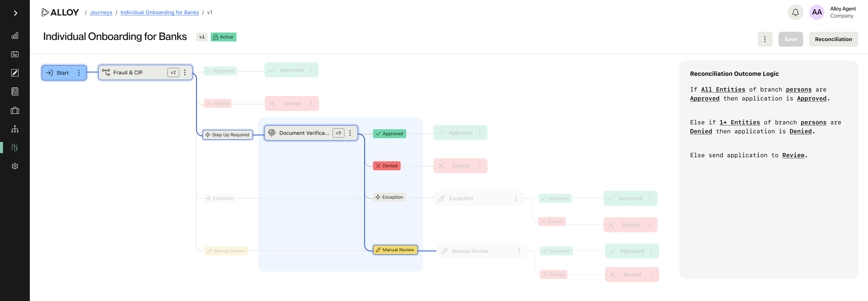Click Exception tag after Document Verification
868x301 pixels.
coord(389,197)
